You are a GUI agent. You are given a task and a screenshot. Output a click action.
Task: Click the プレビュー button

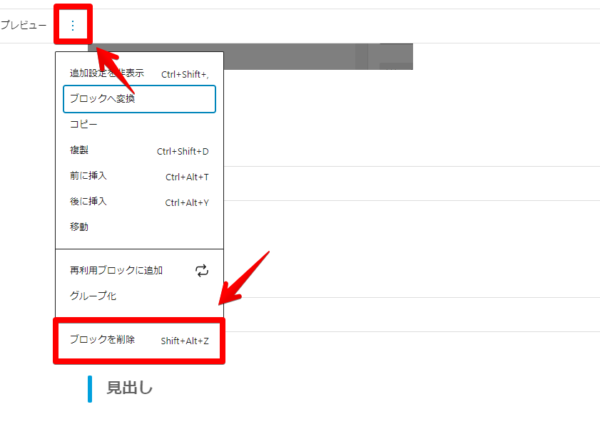[23, 25]
